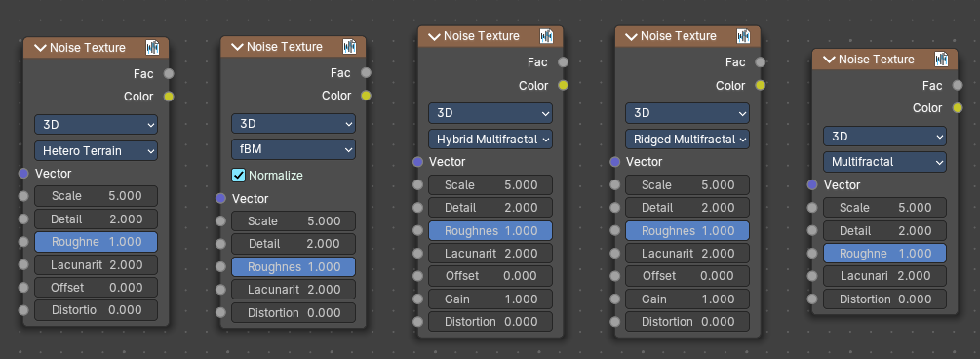
Task: Click Scale field on plain Multifractal node
Action: click(x=885, y=208)
